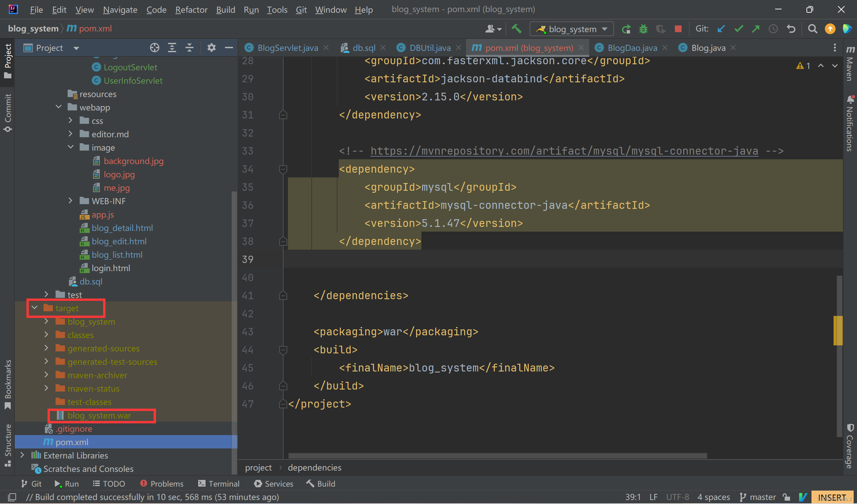
Task: Open the Refactor menu
Action: tap(191, 10)
